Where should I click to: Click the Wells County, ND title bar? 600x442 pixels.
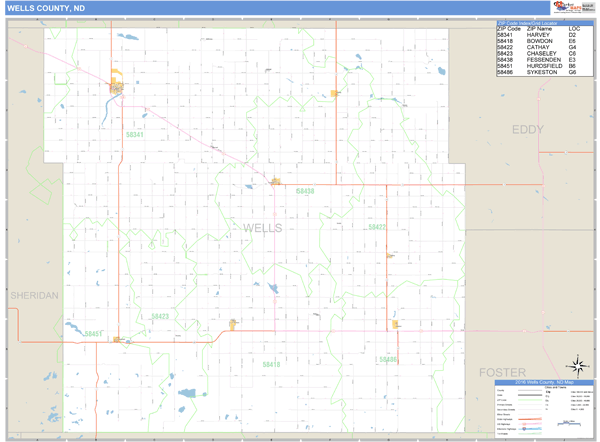click(x=200, y=8)
